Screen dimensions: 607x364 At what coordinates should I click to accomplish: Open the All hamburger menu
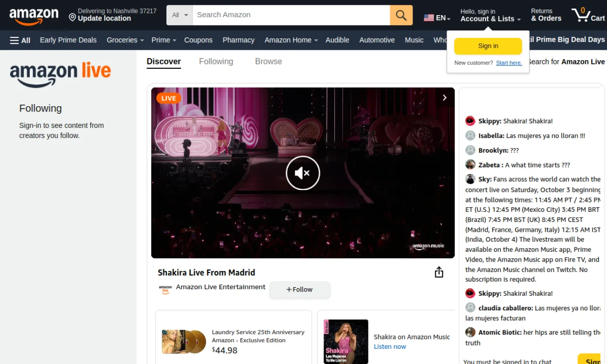pos(20,40)
